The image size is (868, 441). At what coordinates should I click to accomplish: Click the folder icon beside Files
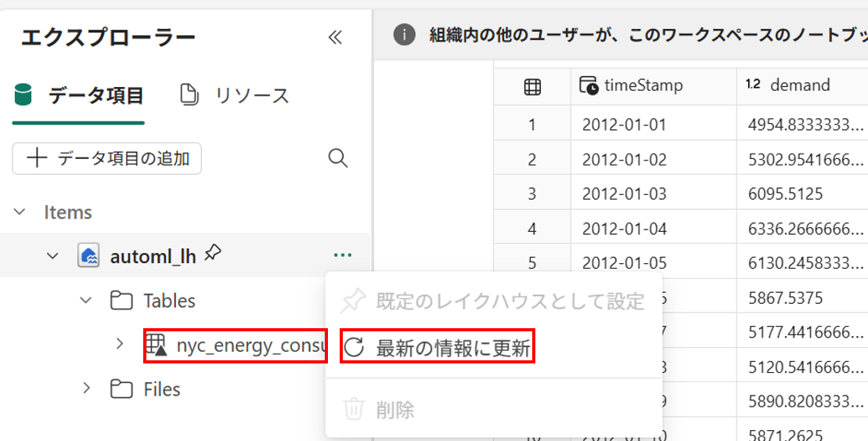click(121, 389)
